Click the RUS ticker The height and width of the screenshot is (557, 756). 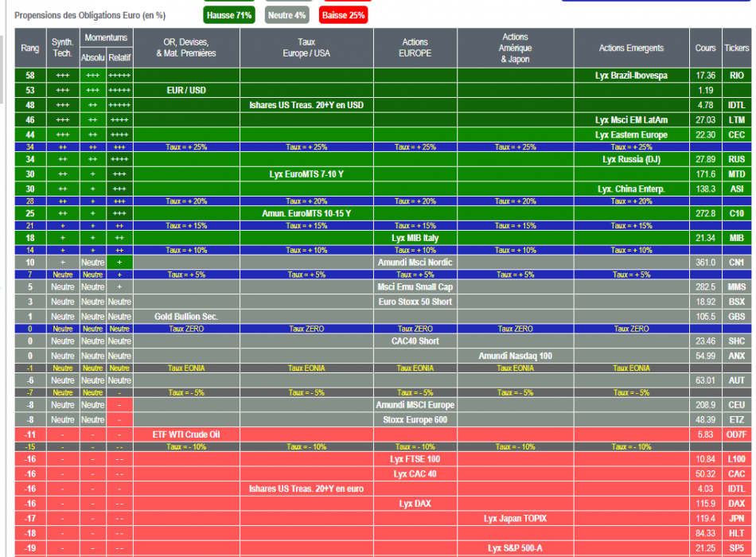point(737,159)
